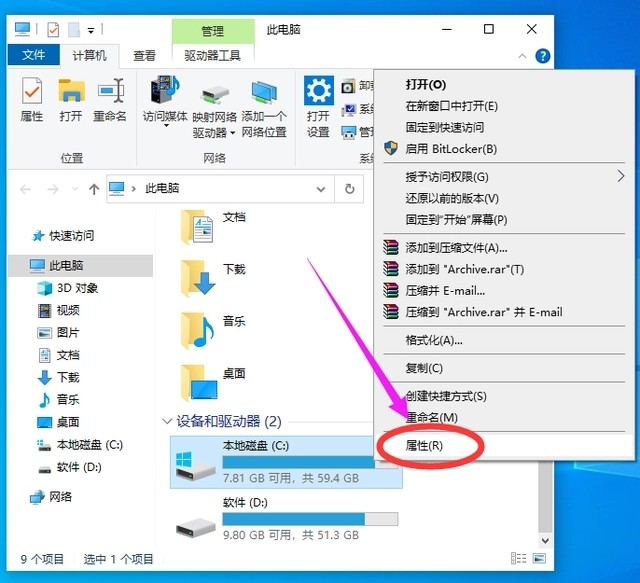640x583 pixels.
Task: Choose Create shortcut (创建快捷方式(S)) menu item
Action: [x=504, y=396]
